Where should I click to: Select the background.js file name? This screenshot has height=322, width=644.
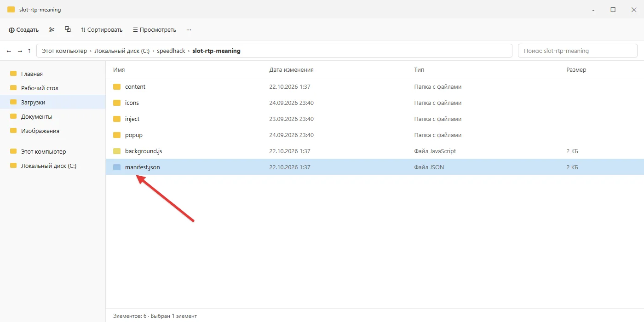[144, 151]
